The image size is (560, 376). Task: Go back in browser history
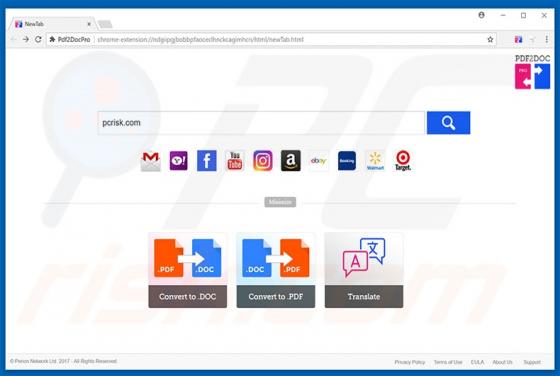14,39
